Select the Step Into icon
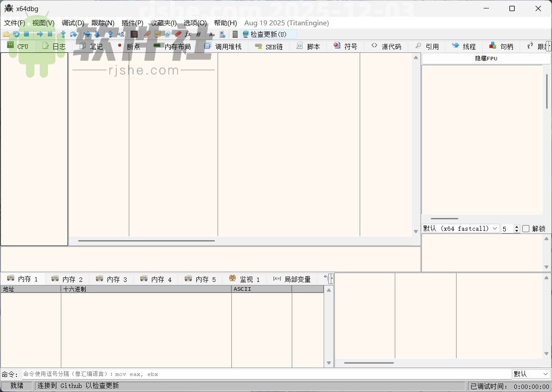 63,34
